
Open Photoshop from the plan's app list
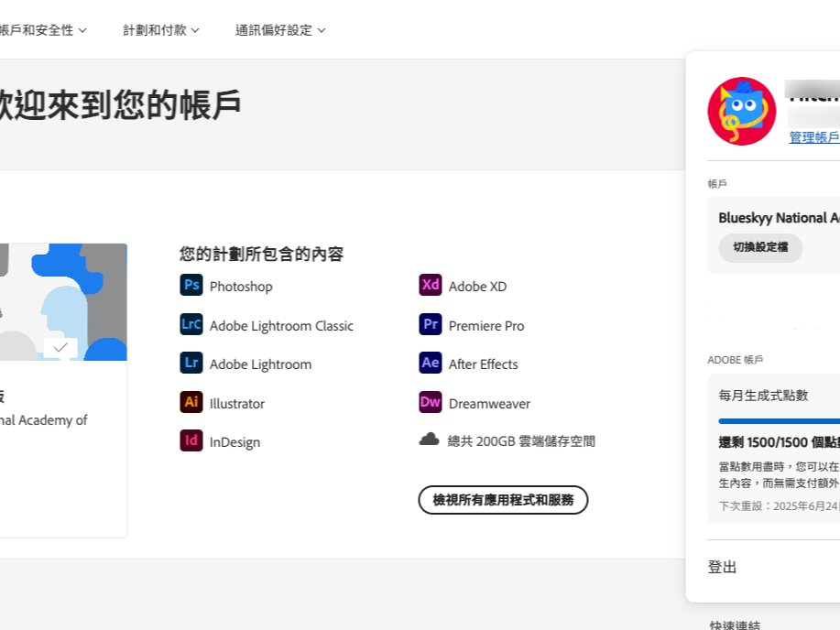(191, 286)
